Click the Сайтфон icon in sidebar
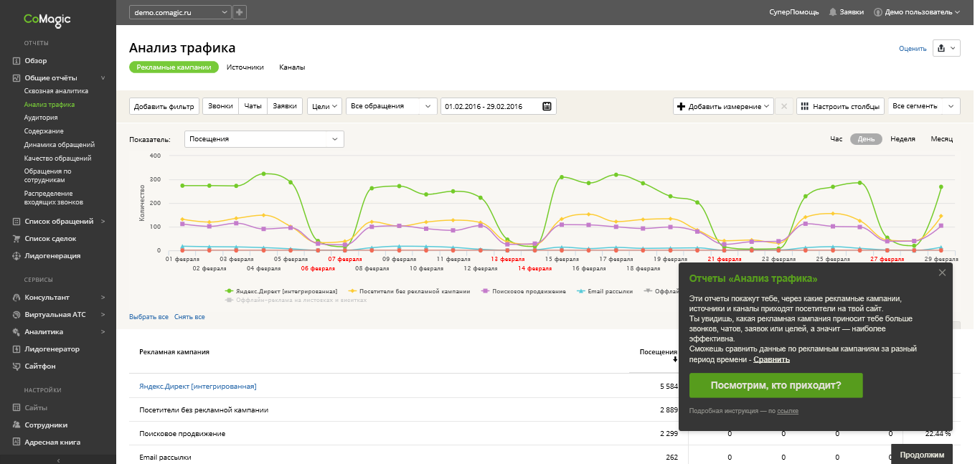Screen dimensions: 980x464 16,366
